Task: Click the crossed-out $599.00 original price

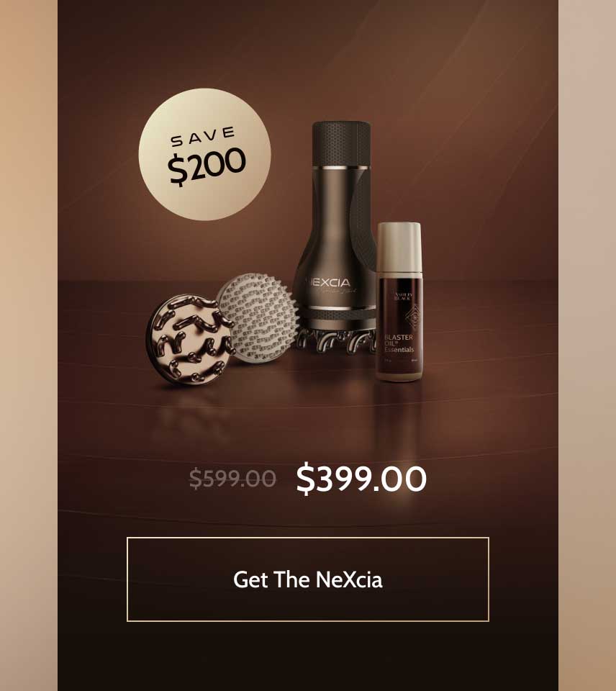Action: [232, 479]
